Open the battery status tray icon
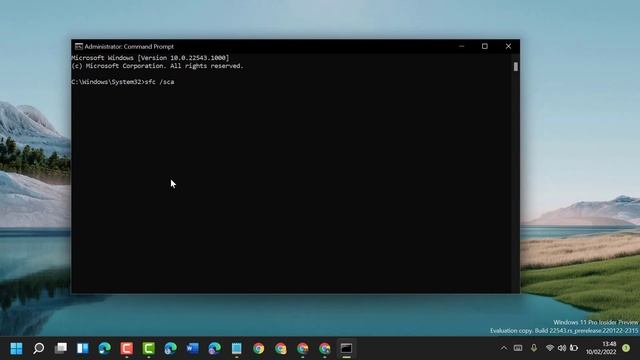640x360 pixels. [574, 348]
